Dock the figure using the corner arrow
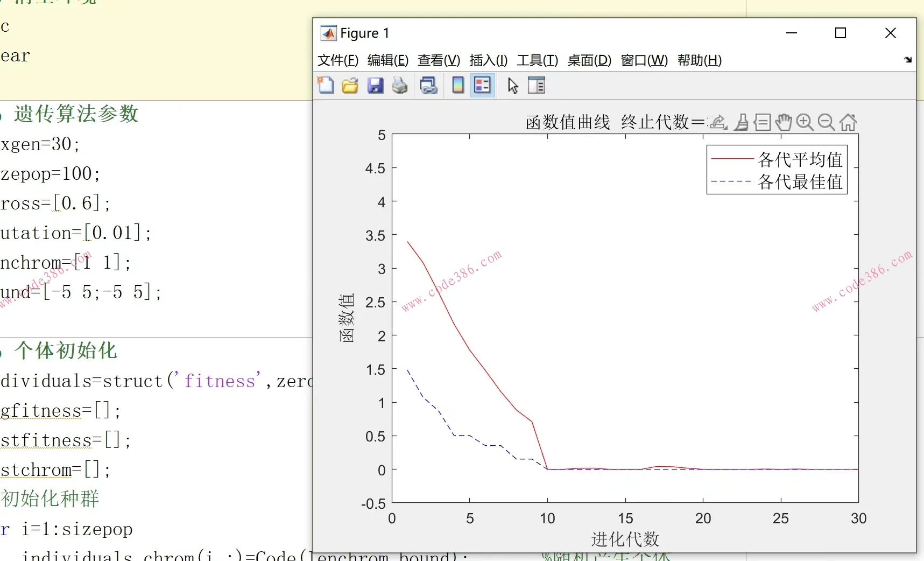Viewport: 924px width, 561px height. [x=908, y=60]
